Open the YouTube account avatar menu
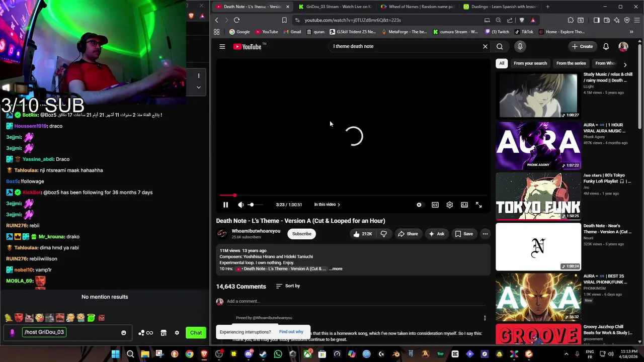 coord(623,46)
